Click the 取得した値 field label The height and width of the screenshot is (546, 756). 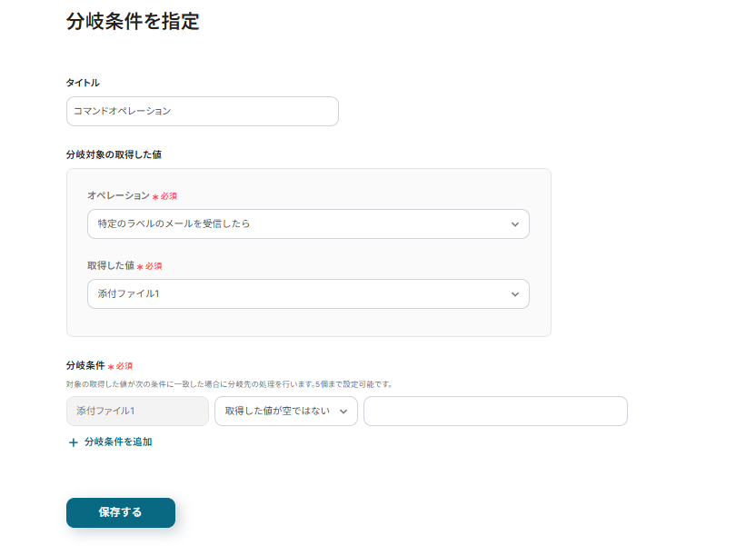tap(111, 265)
